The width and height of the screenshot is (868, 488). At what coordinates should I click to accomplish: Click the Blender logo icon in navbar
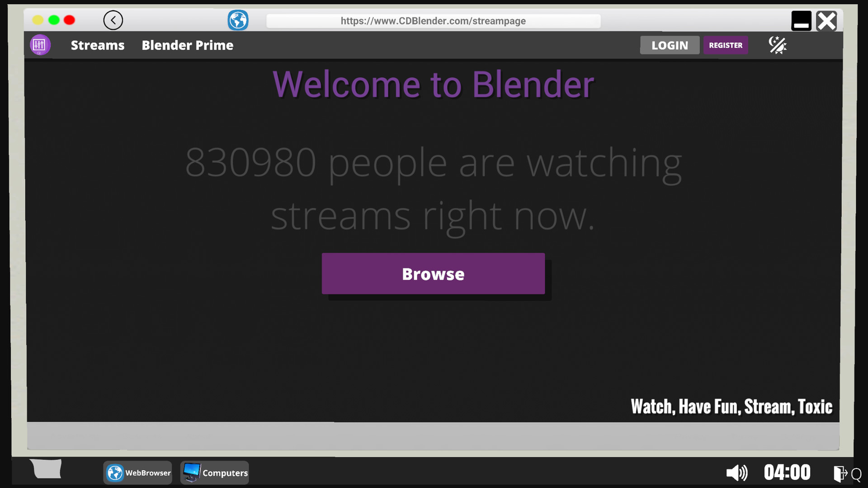39,45
